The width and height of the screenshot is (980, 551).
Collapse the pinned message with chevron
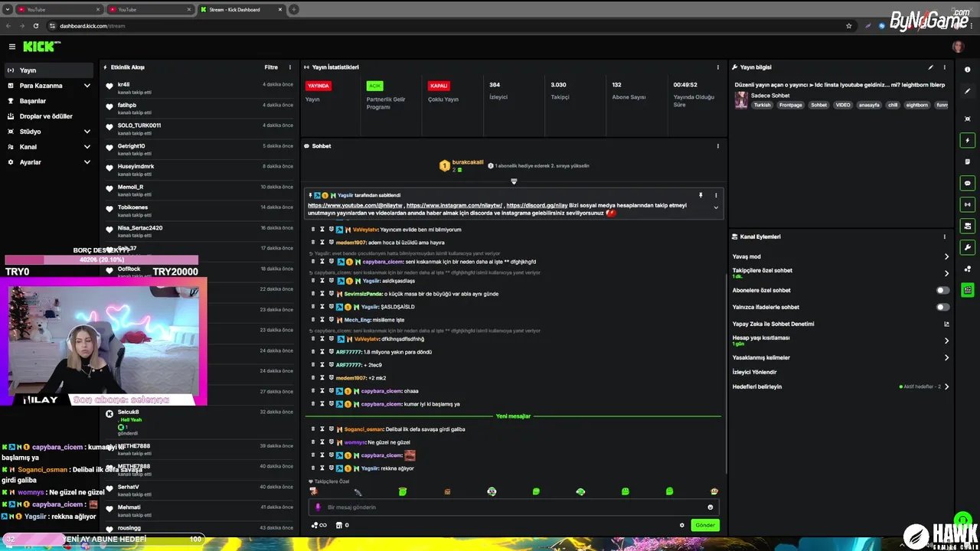716,207
